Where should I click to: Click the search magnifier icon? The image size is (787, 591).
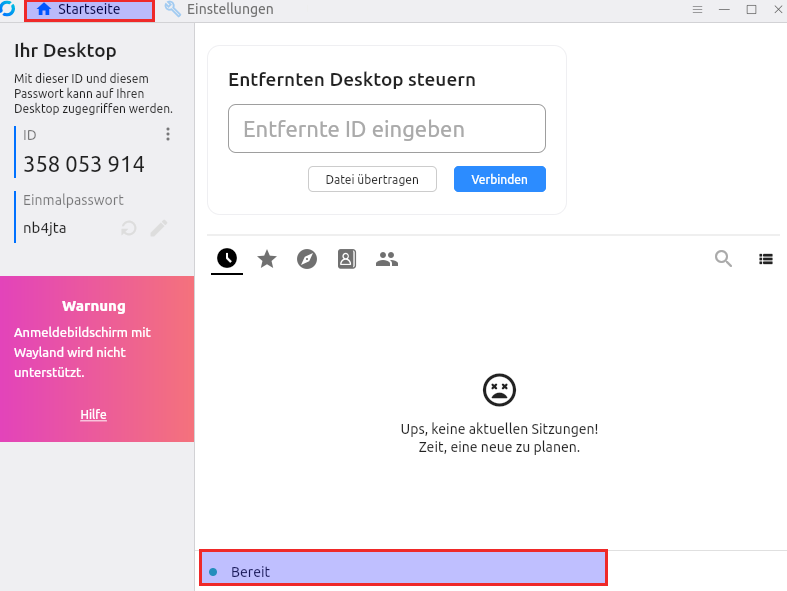coord(723,259)
